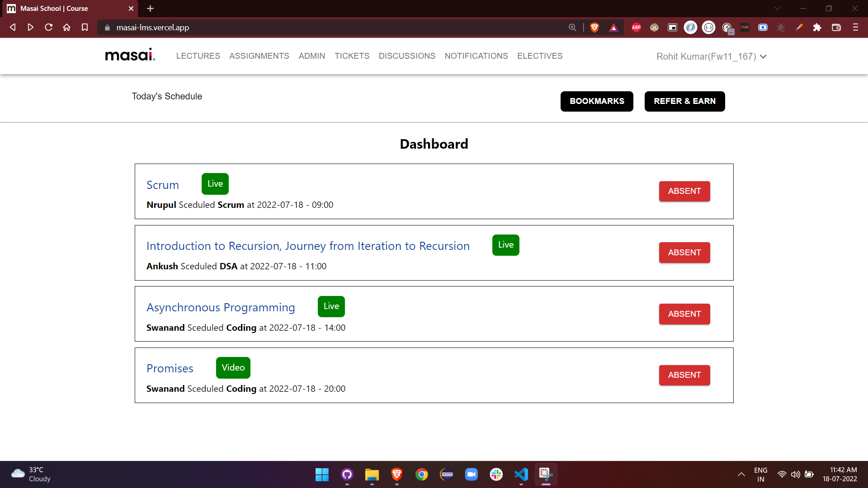The height and width of the screenshot is (488, 868).
Task: Go to browser home page icon
Action: click(66, 28)
